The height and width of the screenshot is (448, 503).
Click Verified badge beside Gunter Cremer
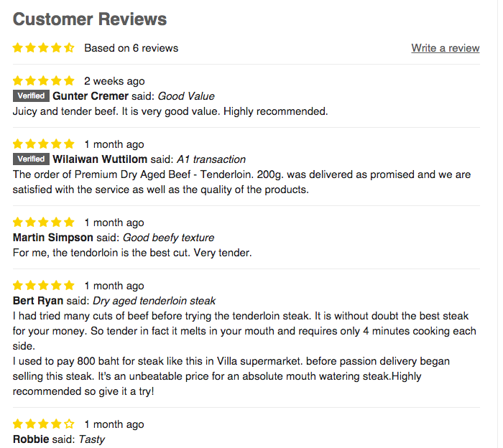31,96
